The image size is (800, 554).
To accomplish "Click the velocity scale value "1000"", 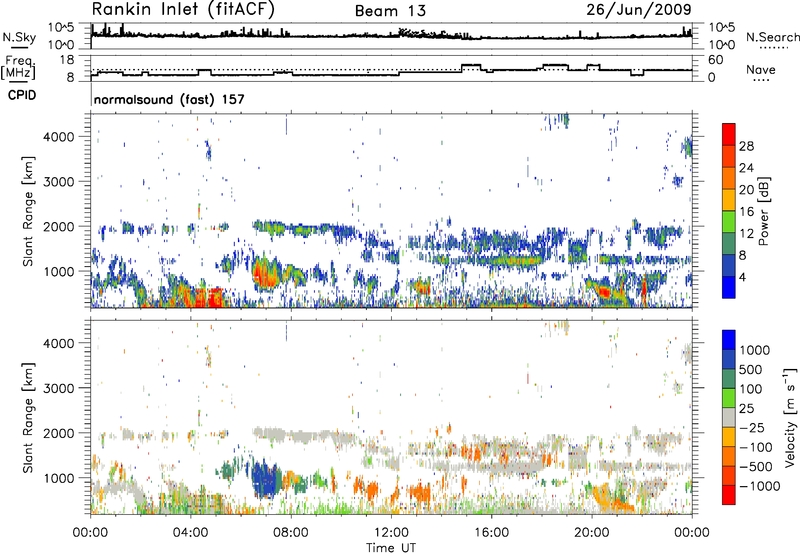I will 755,350.
